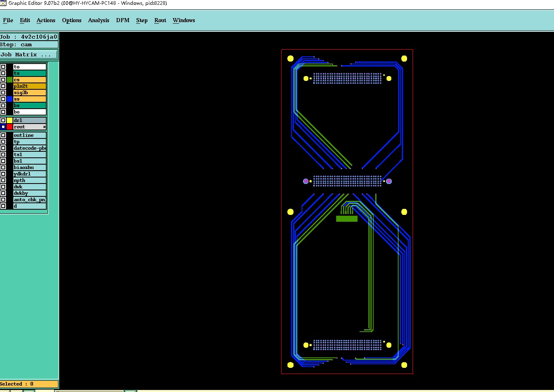The width and height of the screenshot is (554, 392).
Task: Click the Job: 4v2c106ja0 label
Action: point(29,37)
